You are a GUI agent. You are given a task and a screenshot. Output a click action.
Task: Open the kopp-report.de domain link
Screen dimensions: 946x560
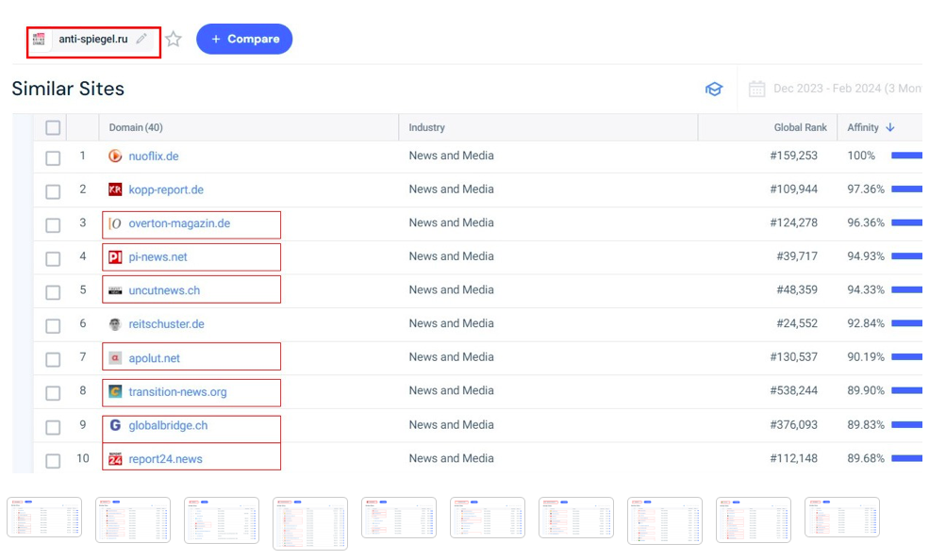click(x=166, y=189)
